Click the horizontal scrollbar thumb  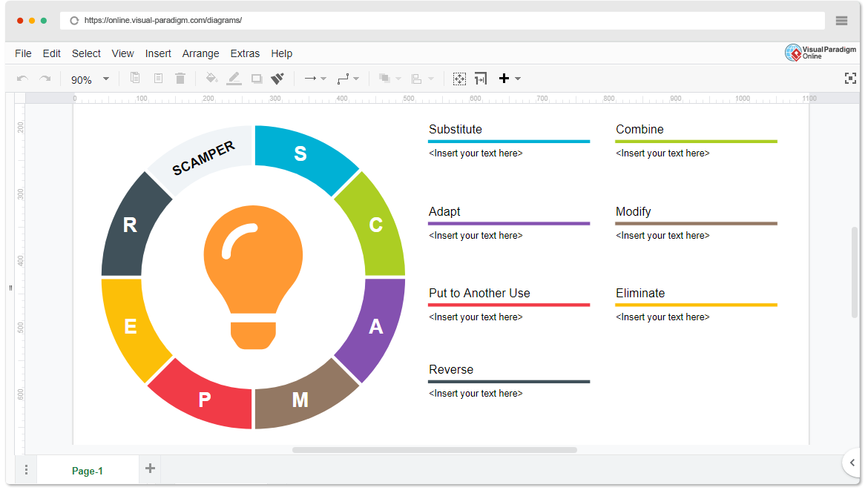click(435, 450)
